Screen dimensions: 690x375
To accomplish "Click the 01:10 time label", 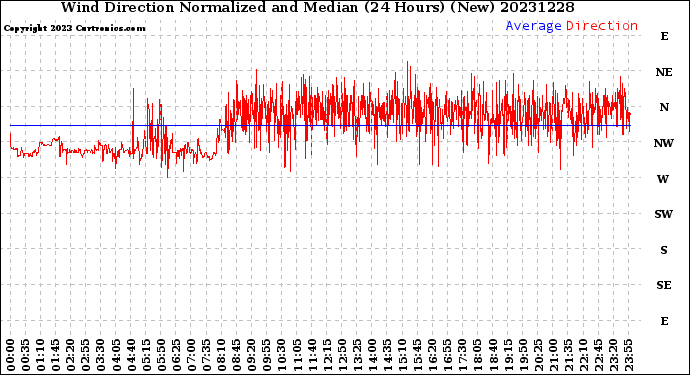I will point(40,355).
